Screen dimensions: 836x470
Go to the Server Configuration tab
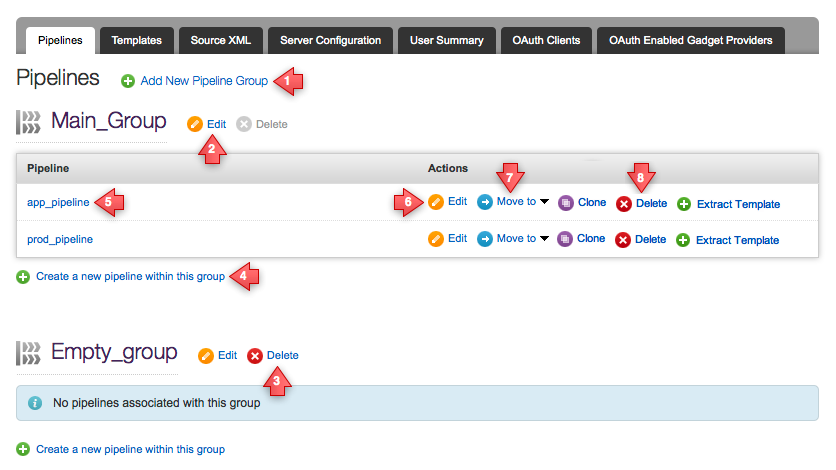tap(330, 41)
